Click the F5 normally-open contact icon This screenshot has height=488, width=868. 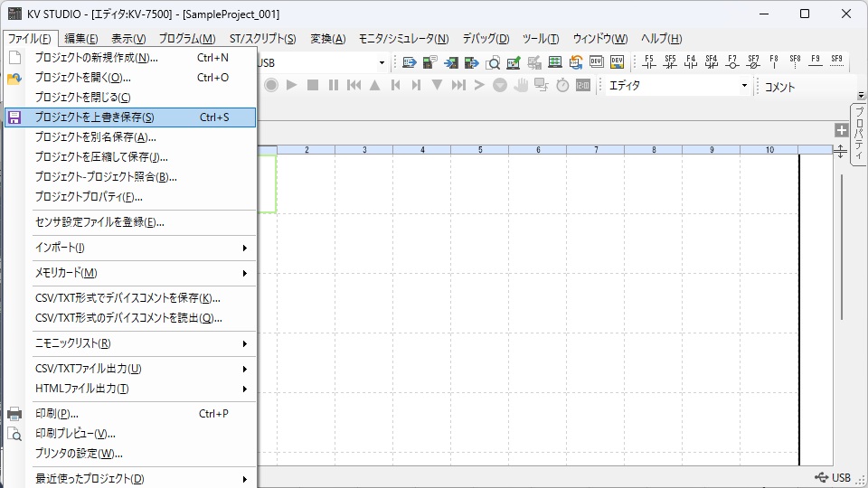[x=648, y=62]
